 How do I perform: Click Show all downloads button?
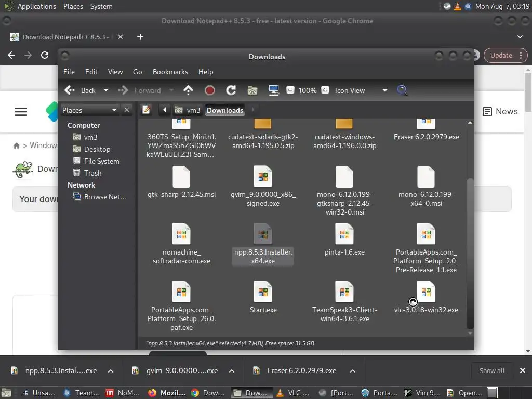coord(492,371)
